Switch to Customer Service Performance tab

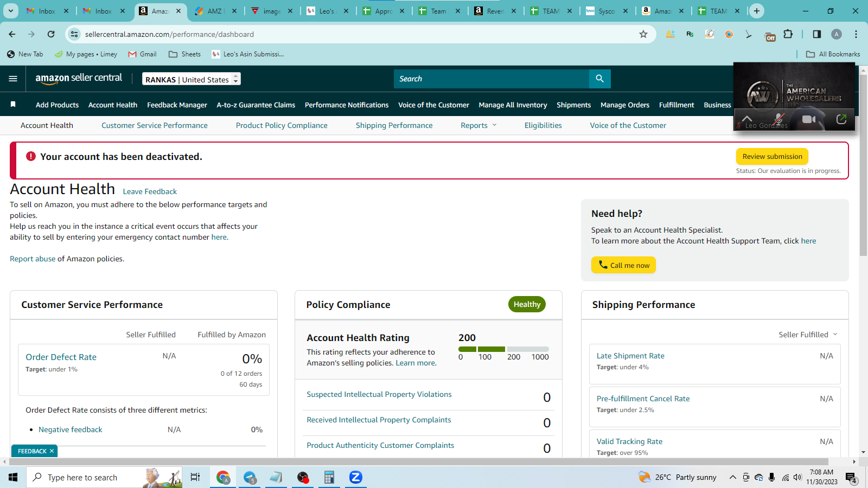tap(155, 125)
